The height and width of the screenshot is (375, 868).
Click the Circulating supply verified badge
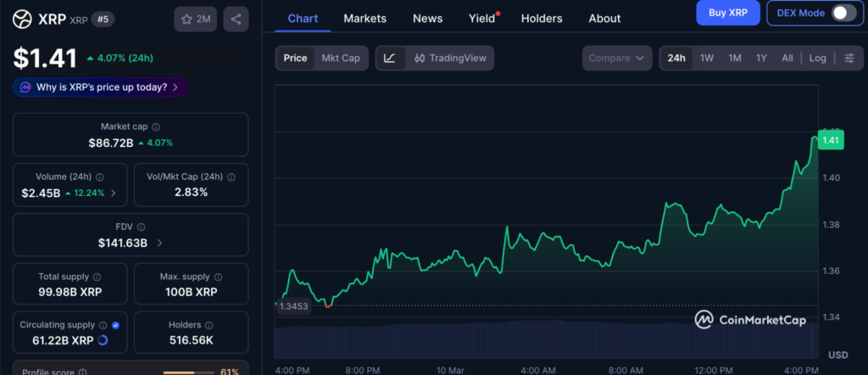coord(115,325)
